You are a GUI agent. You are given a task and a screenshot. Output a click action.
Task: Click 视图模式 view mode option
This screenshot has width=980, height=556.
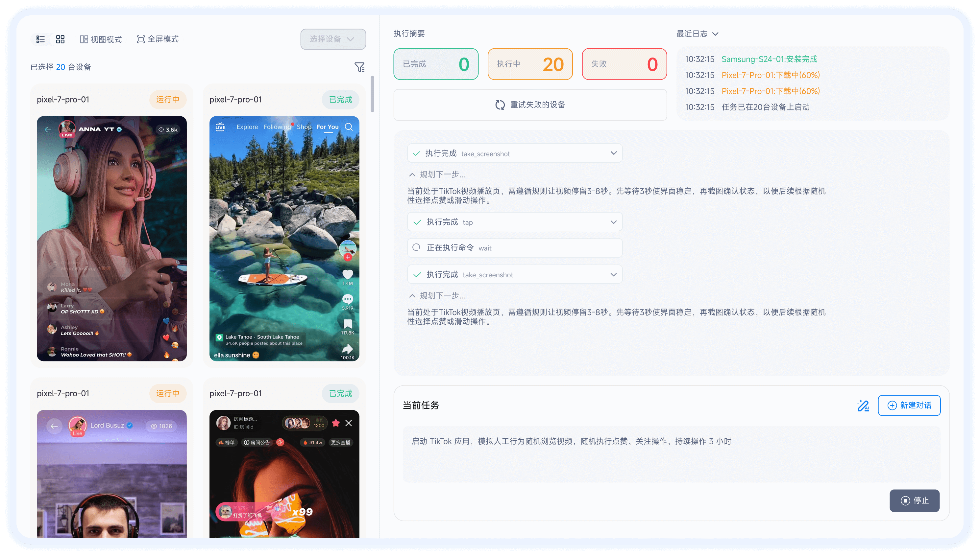tap(101, 39)
